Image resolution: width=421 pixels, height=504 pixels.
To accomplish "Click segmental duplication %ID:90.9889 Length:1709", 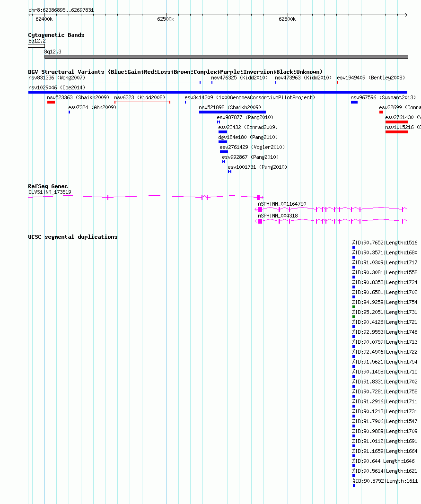I will (385, 432).
